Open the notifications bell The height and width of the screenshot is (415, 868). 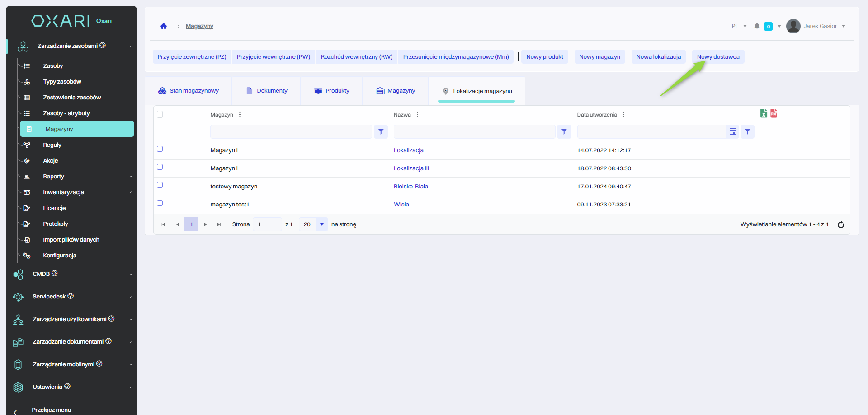pos(757,26)
